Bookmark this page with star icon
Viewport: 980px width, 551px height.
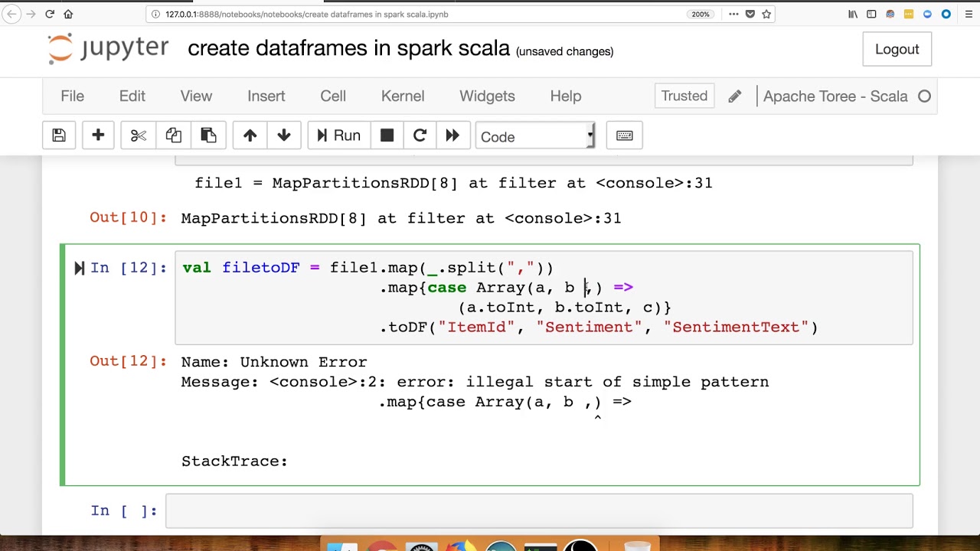point(766,14)
